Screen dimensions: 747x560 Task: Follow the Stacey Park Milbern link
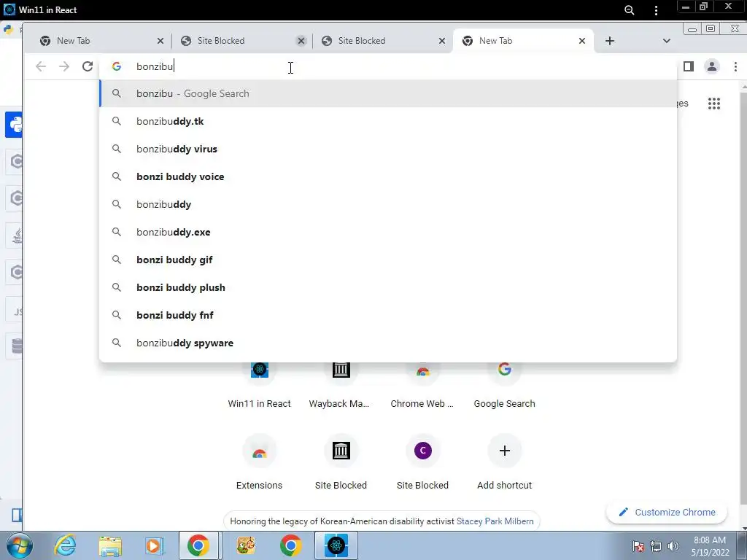click(x=495, y=521)
